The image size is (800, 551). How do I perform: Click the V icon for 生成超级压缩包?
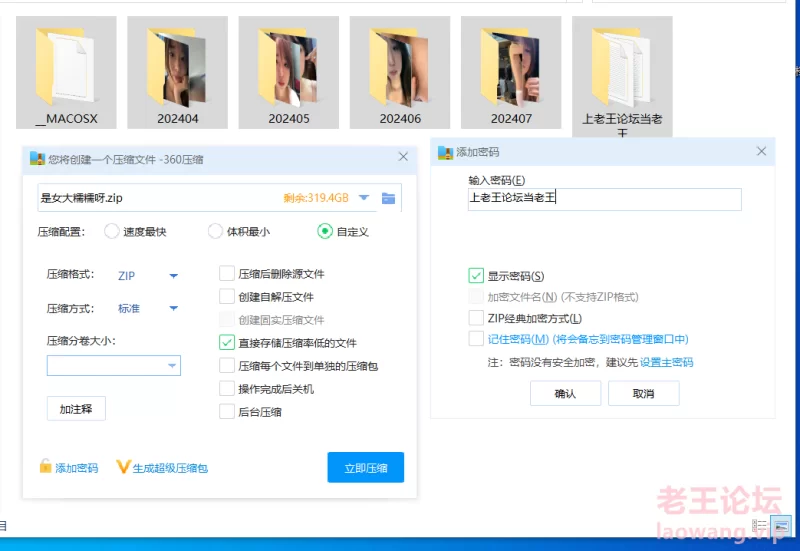pyautogui.click(x=123, y=466)
